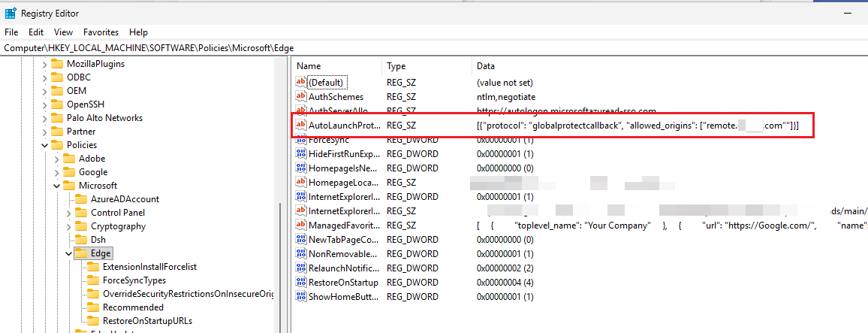The height and width of the screenshot is (333, 868).
Task: Open the Edit menu
Action: pyautogui.click(x=36, y=32)
